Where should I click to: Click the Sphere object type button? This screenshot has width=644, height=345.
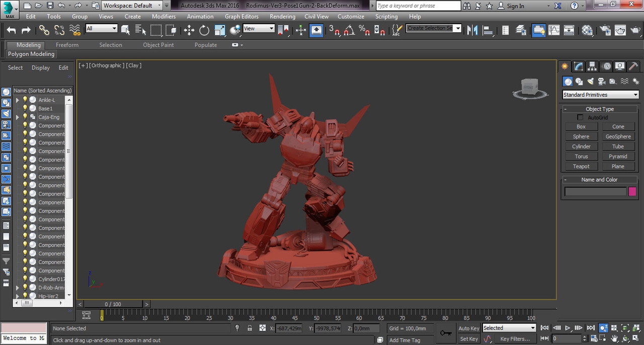point(581,136)
